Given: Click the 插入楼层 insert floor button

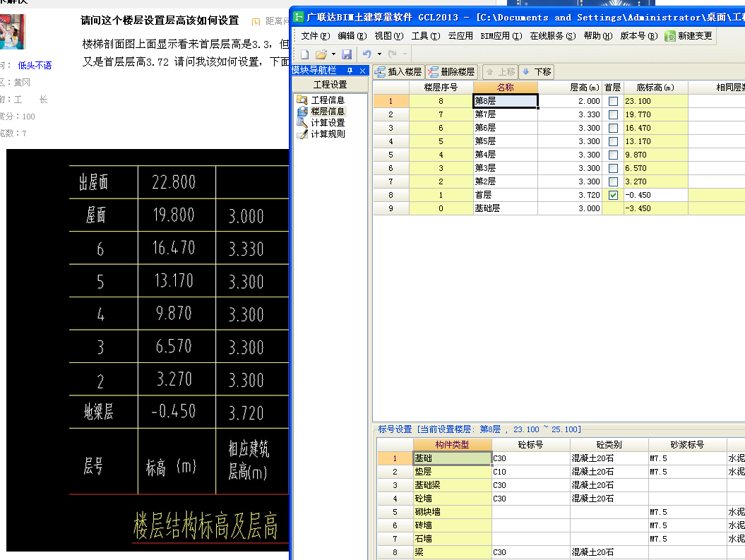Looking at the screenshot, I should [398, 72].
